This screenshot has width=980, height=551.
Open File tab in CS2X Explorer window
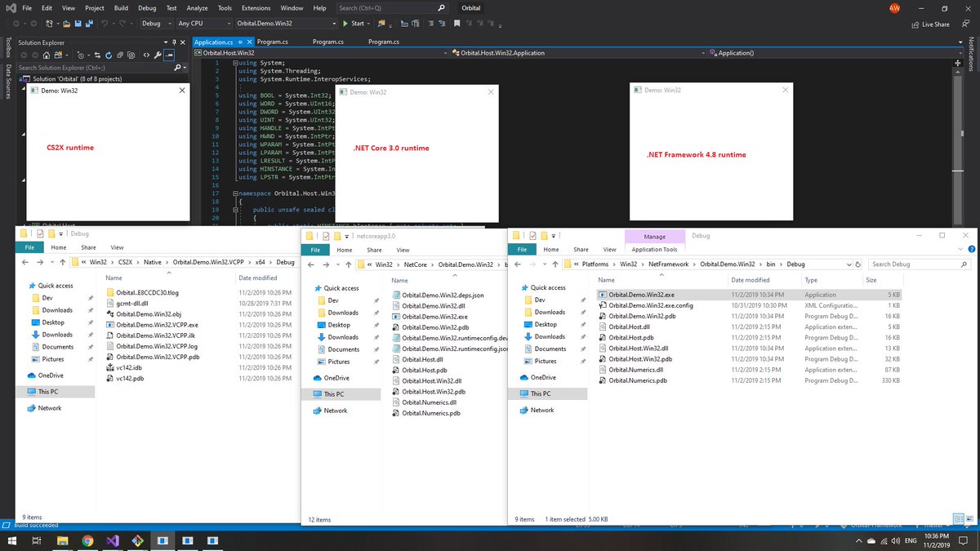pyautogui.click(x=29, y=247)
